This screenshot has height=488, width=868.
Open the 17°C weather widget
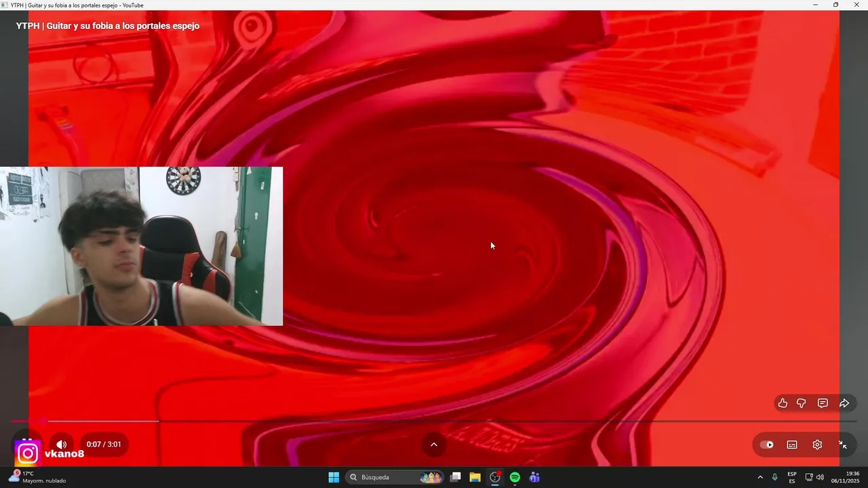pyautogui.click(x=37, y=477)
